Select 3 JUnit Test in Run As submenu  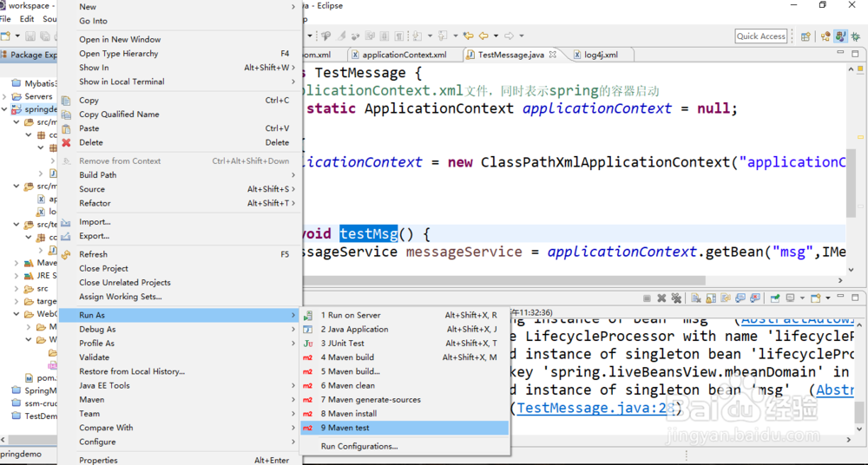pos(404,344)
